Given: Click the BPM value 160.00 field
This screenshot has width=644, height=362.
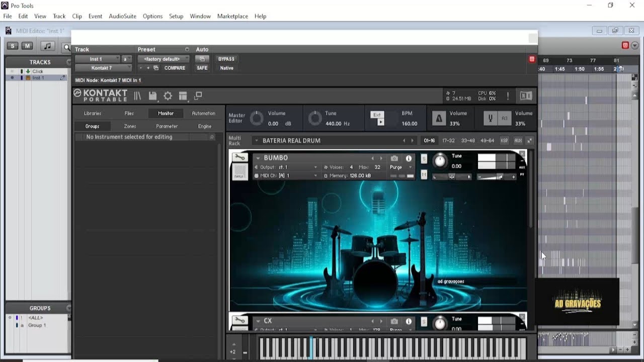Looking at the screenshot, I should tap(410, 124).
